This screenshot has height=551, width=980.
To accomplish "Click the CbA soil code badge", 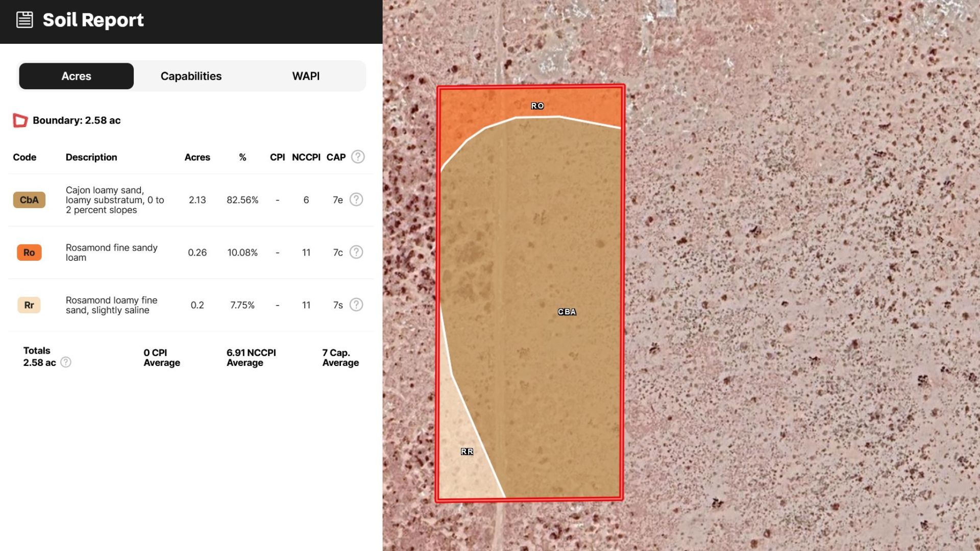I will point(29,200).
